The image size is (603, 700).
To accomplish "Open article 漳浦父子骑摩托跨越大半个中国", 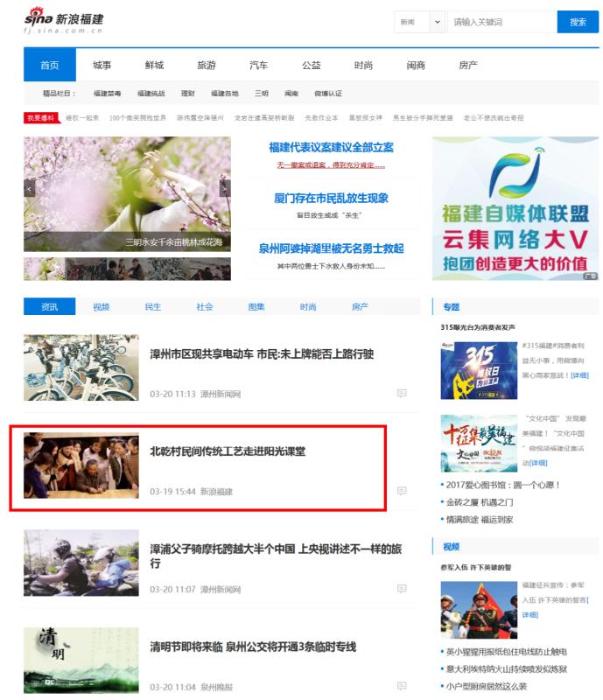I will tap(276, 556).
